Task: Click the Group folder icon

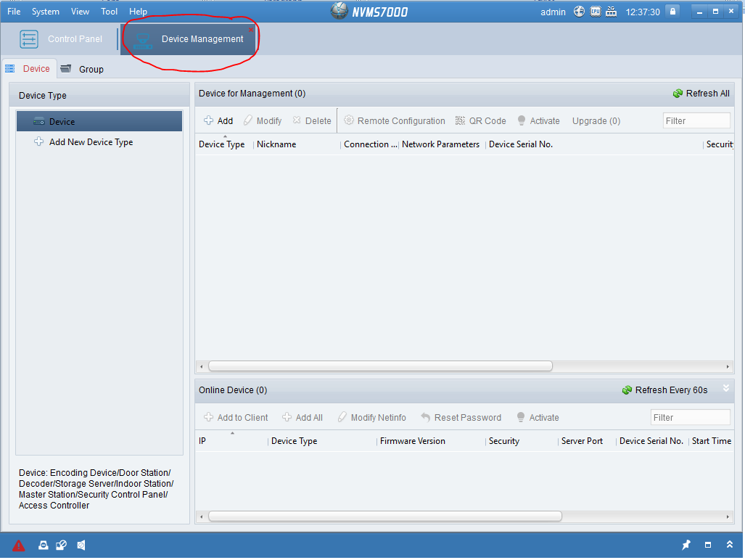Action: click(66, 69)
